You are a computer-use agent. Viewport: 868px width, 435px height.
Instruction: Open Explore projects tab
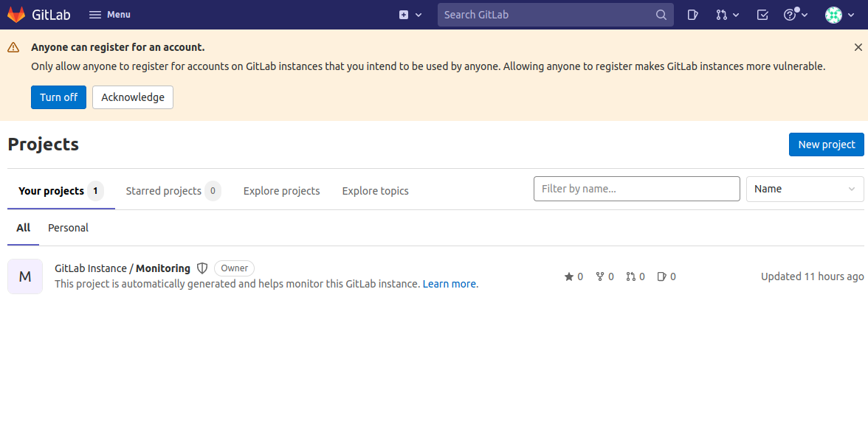coord(282,191)
